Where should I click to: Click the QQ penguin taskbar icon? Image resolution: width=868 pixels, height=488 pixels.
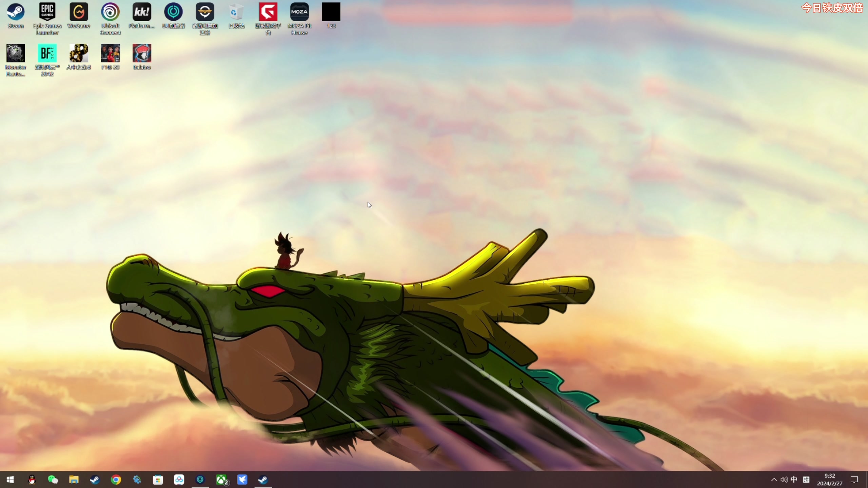tap(32, 480)
